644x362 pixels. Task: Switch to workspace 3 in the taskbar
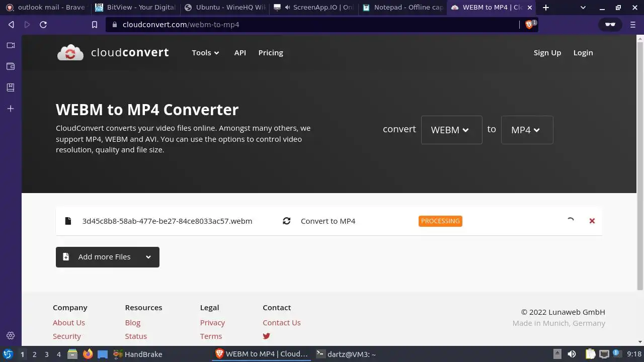47,354
